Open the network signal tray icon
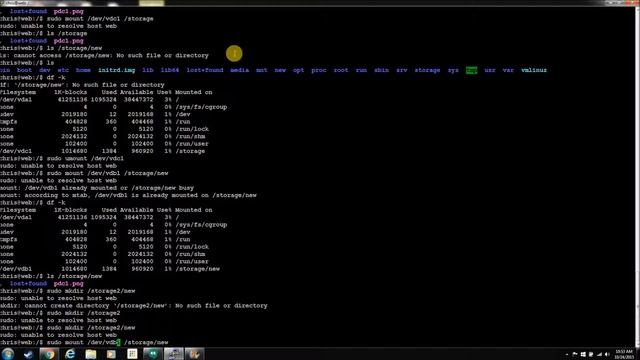640x360 pixels. [599, 354]
